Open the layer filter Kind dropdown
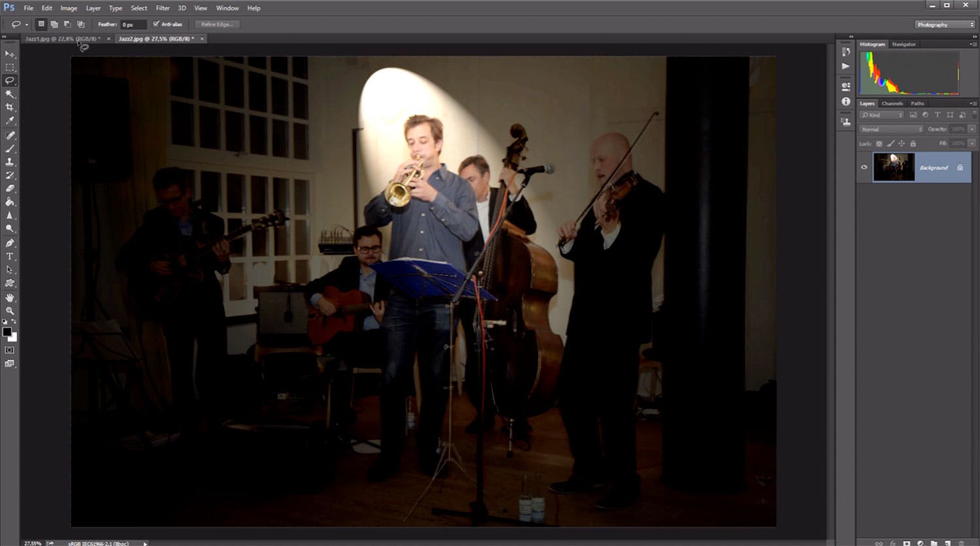 882,115
